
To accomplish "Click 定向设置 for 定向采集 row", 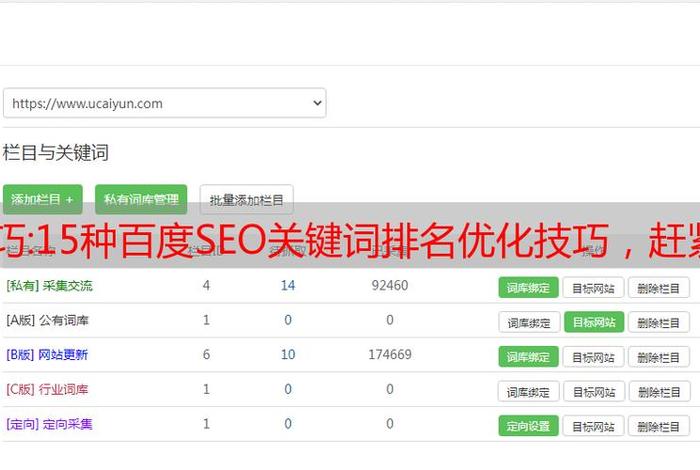I will (528, 426).
